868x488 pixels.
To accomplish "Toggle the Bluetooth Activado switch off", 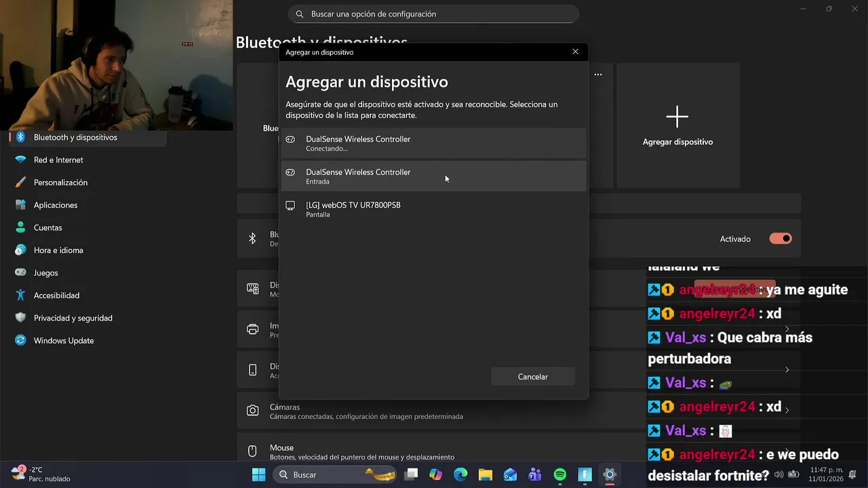I will click(x=781, y=239).
